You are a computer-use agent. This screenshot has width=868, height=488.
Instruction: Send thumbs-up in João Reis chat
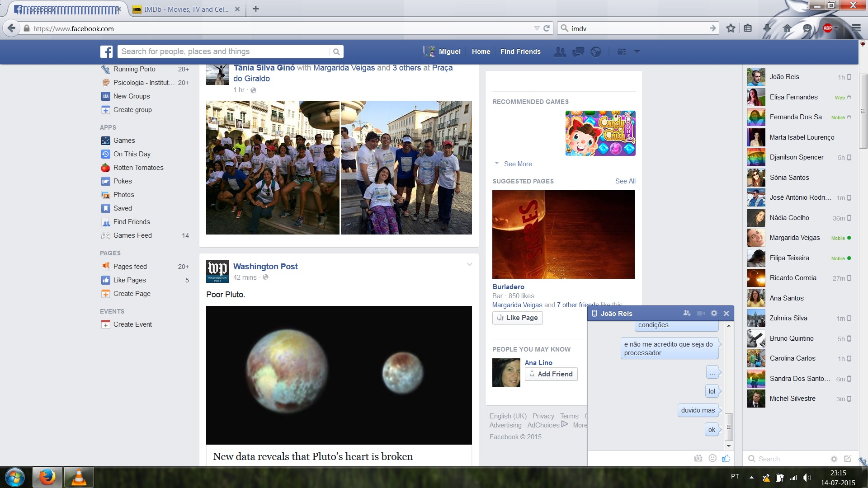(726, 458)
